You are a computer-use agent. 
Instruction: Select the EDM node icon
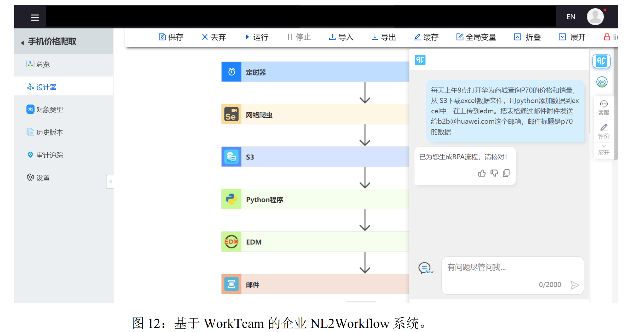click(231, 242)
